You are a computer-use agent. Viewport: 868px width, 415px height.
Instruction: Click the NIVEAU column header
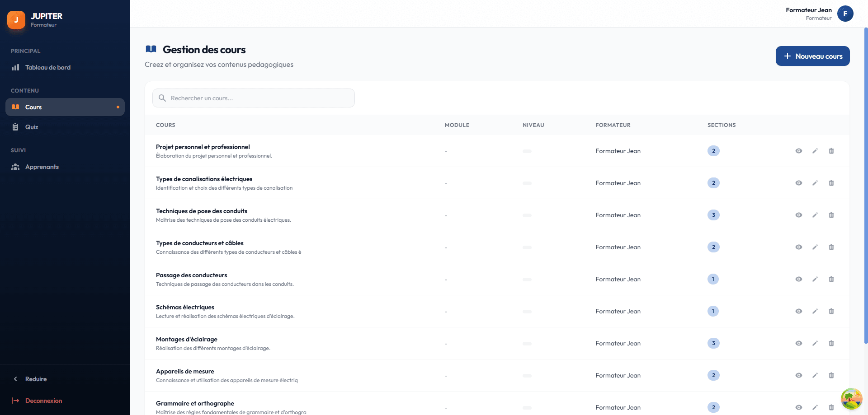coord(533,125)
